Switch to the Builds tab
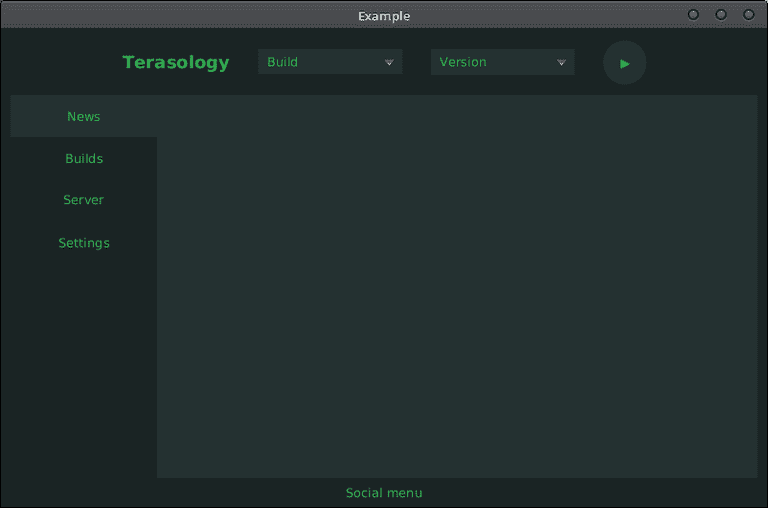The image size is (768, 508). tap(84, 158)
